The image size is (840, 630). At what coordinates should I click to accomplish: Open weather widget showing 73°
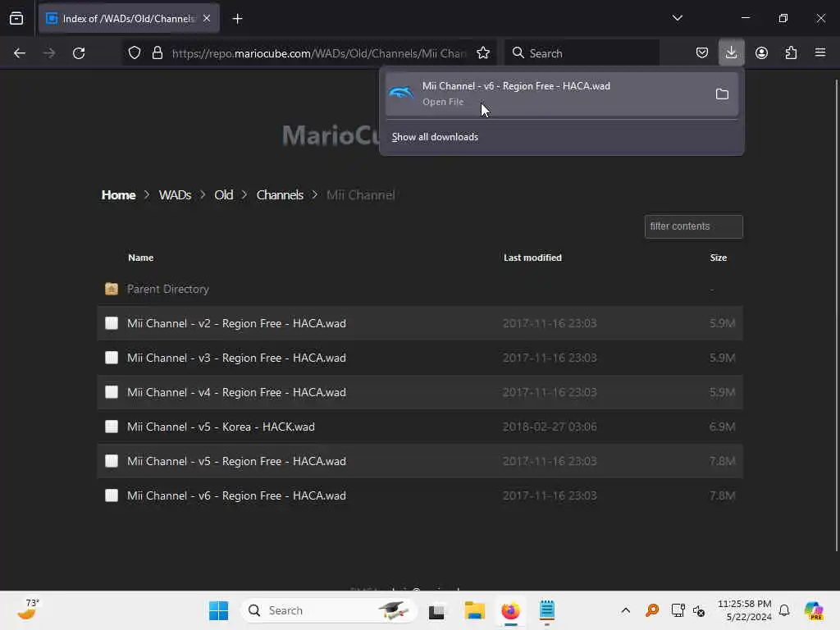pyautogui.click(x=28, y=609)
